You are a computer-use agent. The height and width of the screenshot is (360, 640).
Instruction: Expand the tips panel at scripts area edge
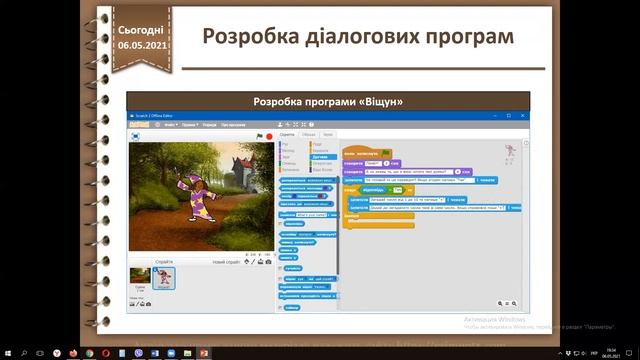pos(526,143)
